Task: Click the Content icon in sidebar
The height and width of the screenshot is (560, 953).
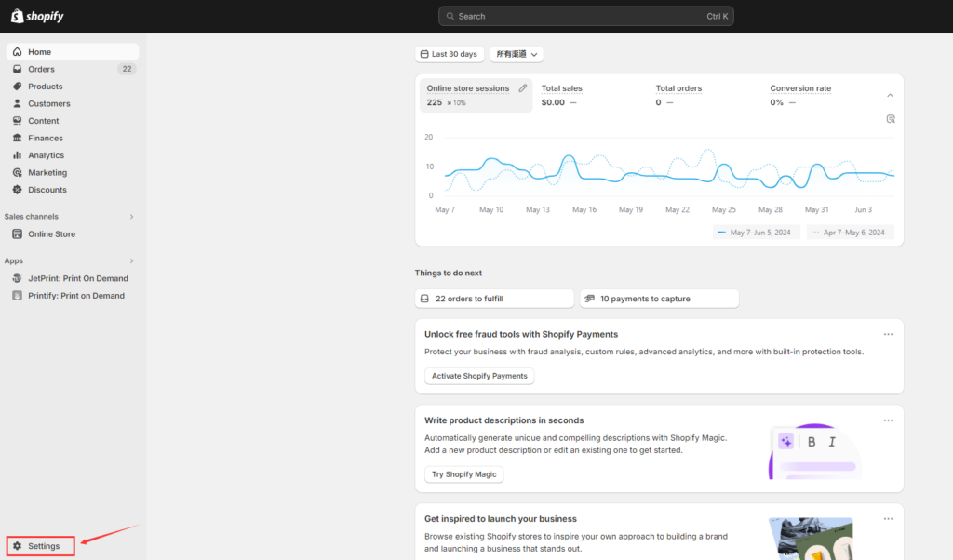Action: tap(17, 121)
